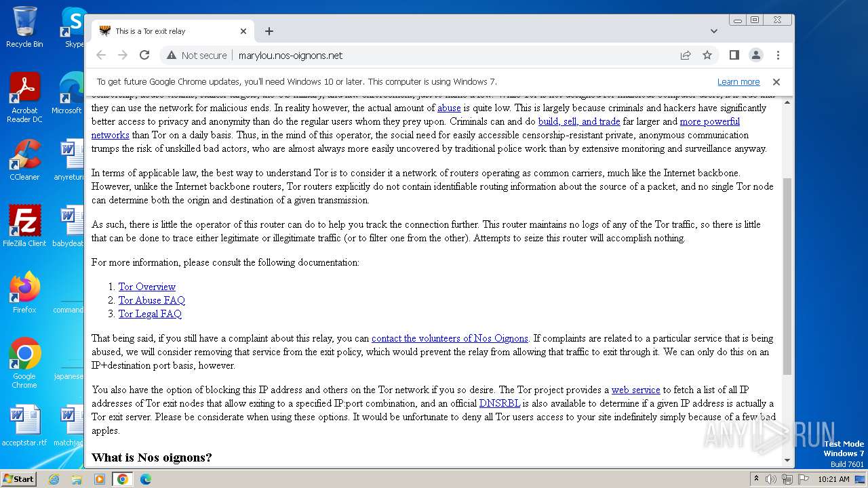The image size is (868, 488).
Task: Open Action Center flag in system tray
Action: [804, 479]
